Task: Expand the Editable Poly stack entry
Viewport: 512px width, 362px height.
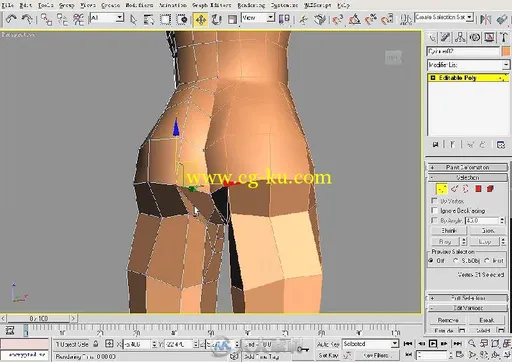Action: [x=433, y=78]
